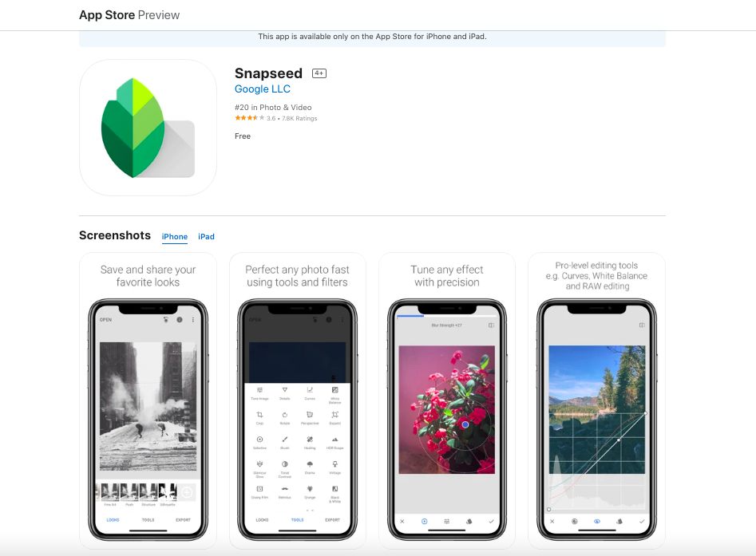Click the App Store Preview header title

click(x=129, y=15)
